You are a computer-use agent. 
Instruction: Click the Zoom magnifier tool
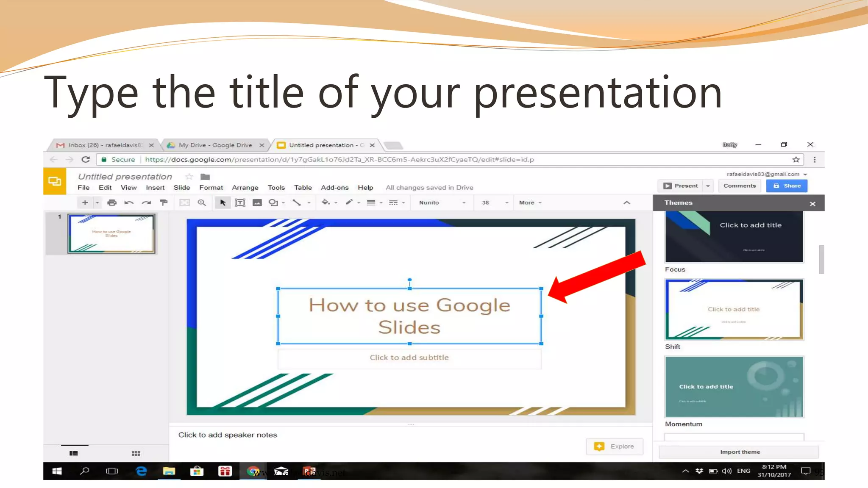click(x=202, y=202)
